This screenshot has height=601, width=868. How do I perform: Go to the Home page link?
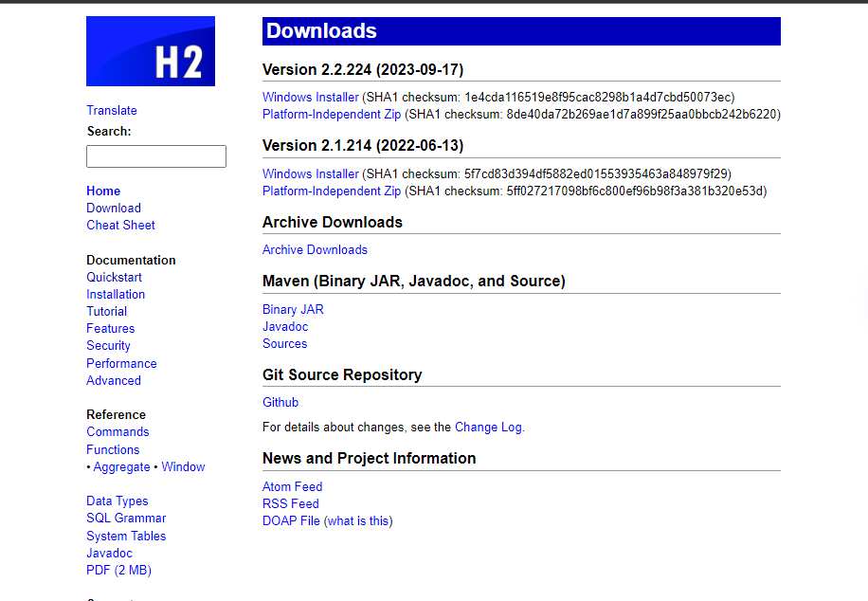(x=103, y=191)
